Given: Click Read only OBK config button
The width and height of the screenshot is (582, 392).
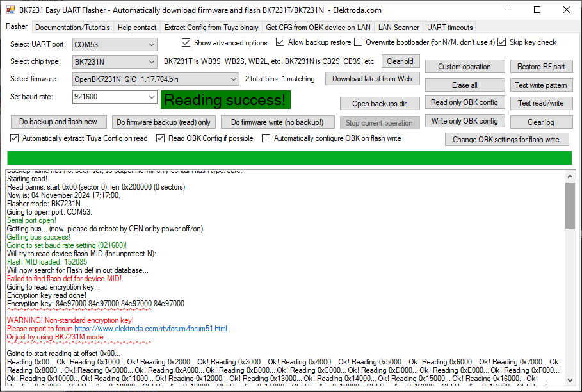Looking at the screenshot, I should click(464, 102).
